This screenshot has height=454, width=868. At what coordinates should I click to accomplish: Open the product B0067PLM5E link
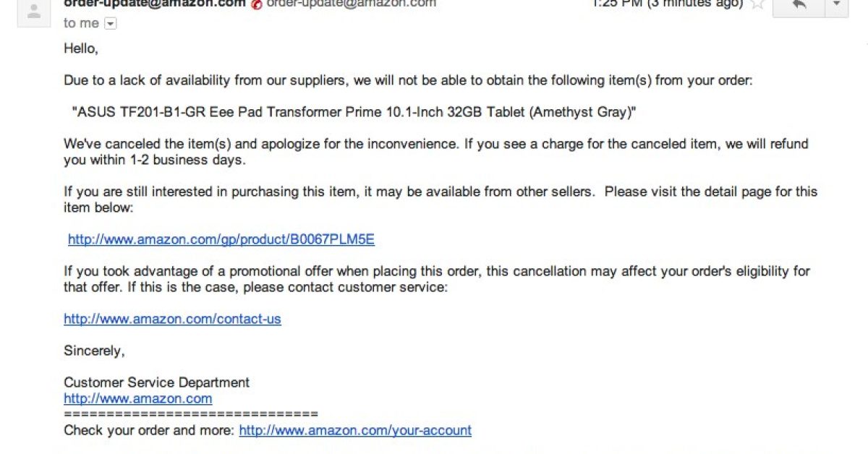pos(221,239)
